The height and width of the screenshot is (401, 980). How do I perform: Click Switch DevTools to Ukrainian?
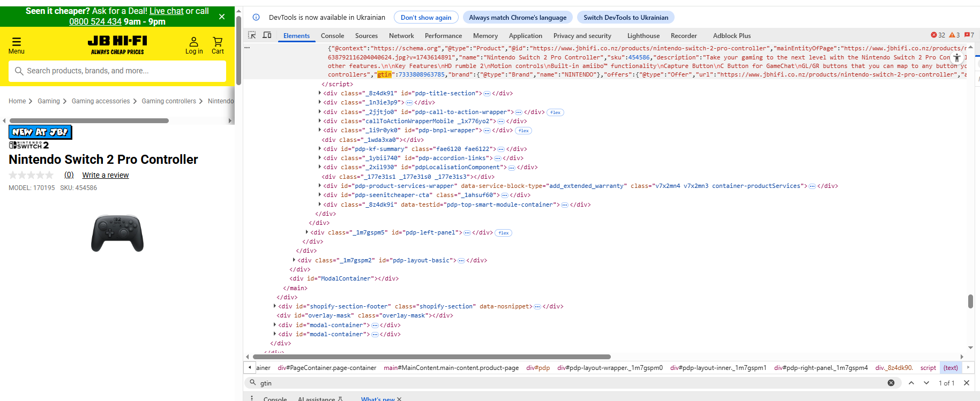(626, 17)
